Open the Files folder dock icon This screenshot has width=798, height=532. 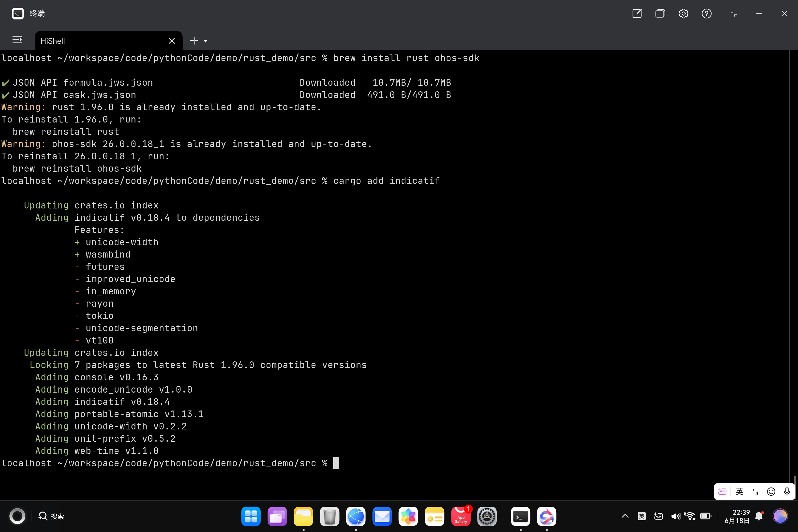303,516
